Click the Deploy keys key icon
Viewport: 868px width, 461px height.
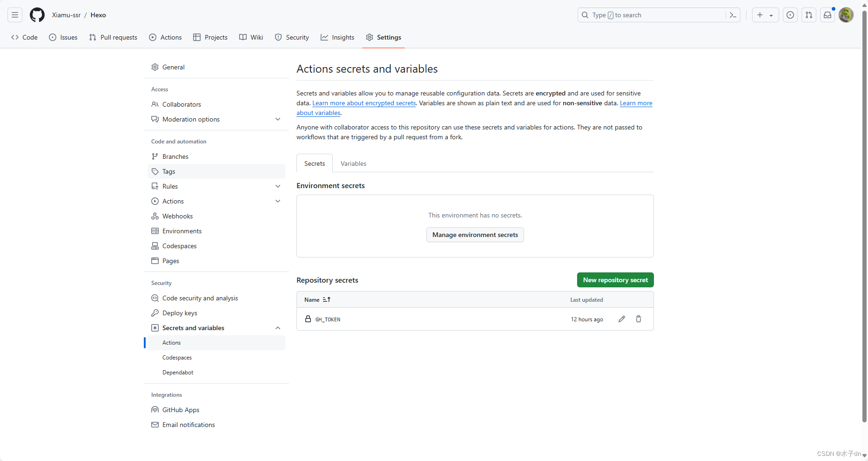tap(155, 313)
